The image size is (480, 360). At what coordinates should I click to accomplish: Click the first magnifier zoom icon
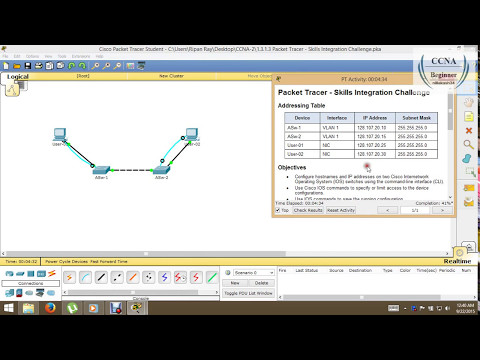coord(95,66)
